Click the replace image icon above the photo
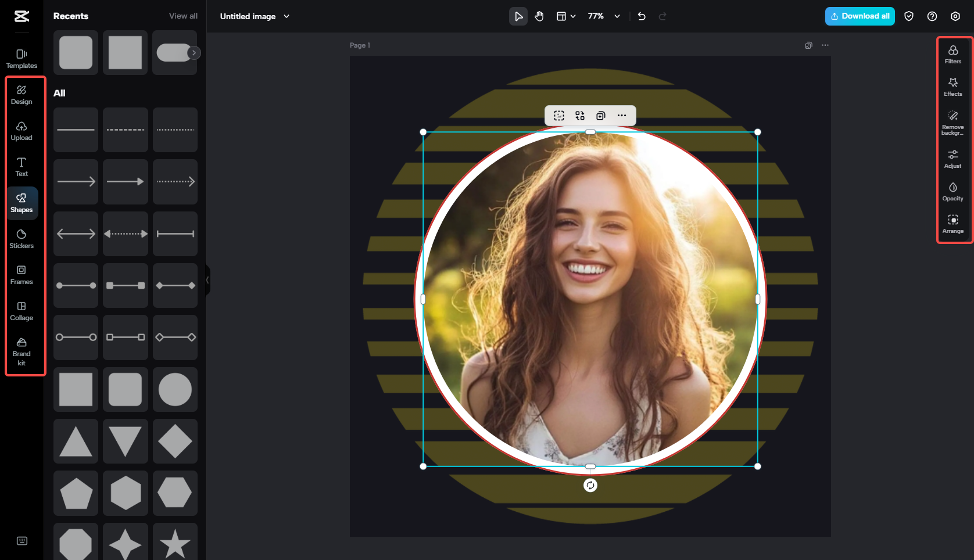Image resolution: width=974 pixels, height=560 pixels. pos(579,116)
